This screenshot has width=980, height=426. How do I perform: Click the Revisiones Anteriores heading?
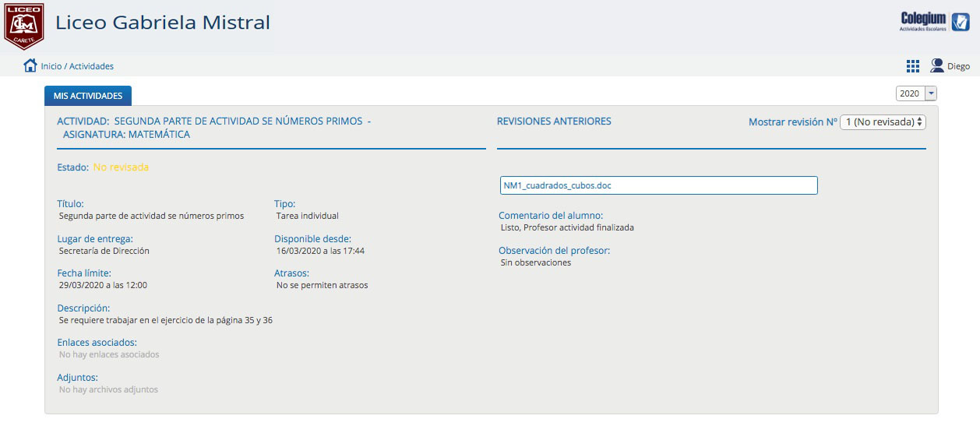tap(554, 121)
